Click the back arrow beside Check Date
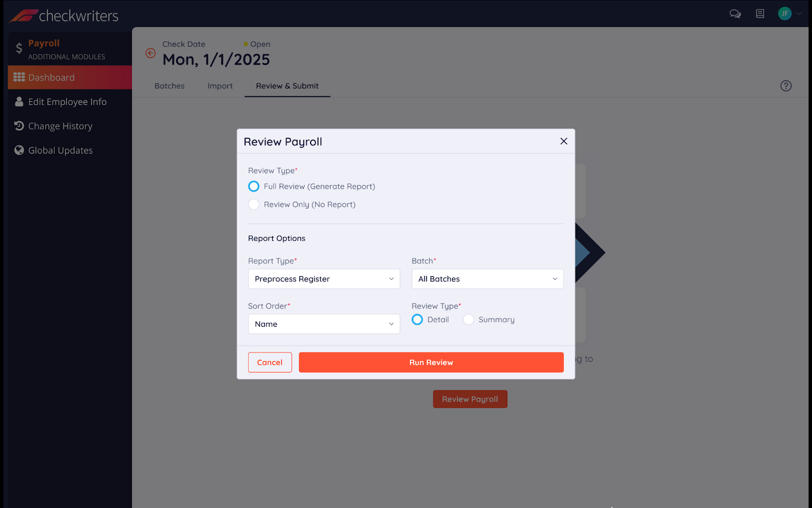 pos(151,53)
